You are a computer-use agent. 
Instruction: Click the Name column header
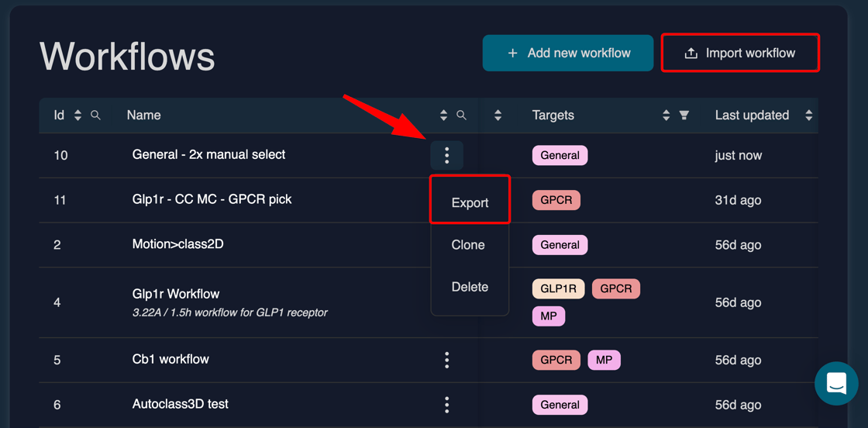[x=144, y=116]
